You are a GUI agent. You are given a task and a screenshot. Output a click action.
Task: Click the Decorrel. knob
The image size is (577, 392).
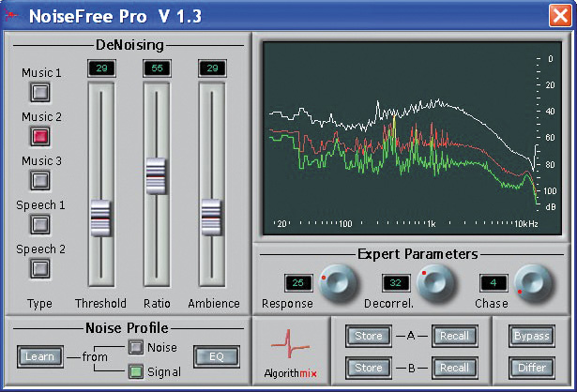click(436, 283)
